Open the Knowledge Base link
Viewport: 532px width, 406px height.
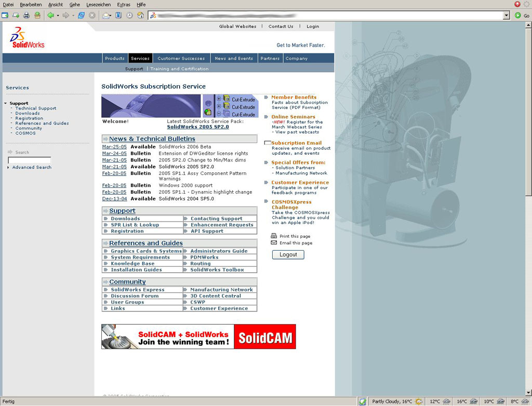132,264
